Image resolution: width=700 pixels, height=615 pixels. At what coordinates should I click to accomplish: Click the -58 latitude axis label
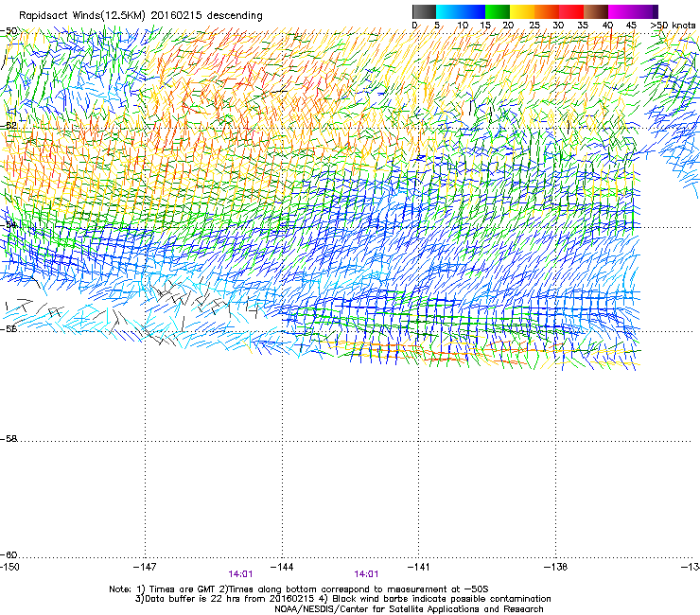pyautogui.click(x=9, y=439)
